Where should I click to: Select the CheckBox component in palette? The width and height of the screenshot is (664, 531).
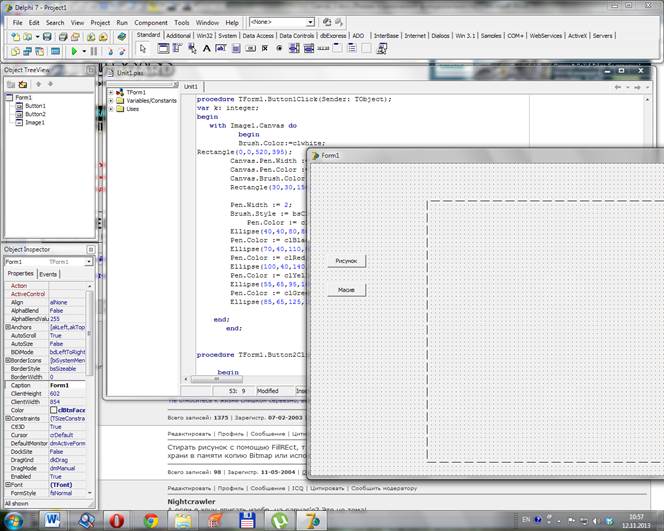pos(265,49)
